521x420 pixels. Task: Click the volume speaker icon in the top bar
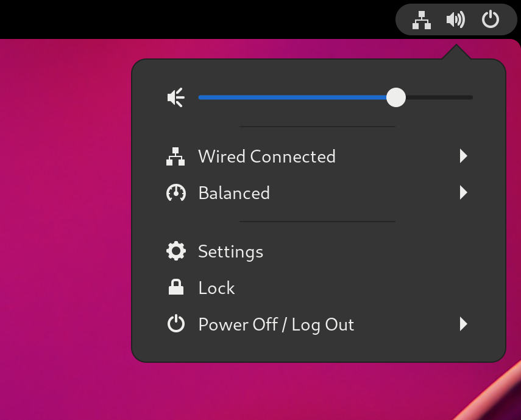(455, 20)
